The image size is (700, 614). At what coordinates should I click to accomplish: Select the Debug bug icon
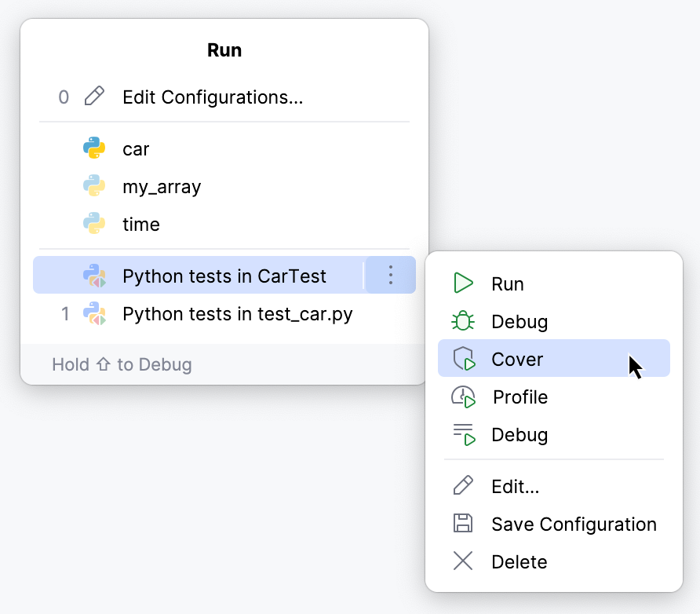pos(463,321)
